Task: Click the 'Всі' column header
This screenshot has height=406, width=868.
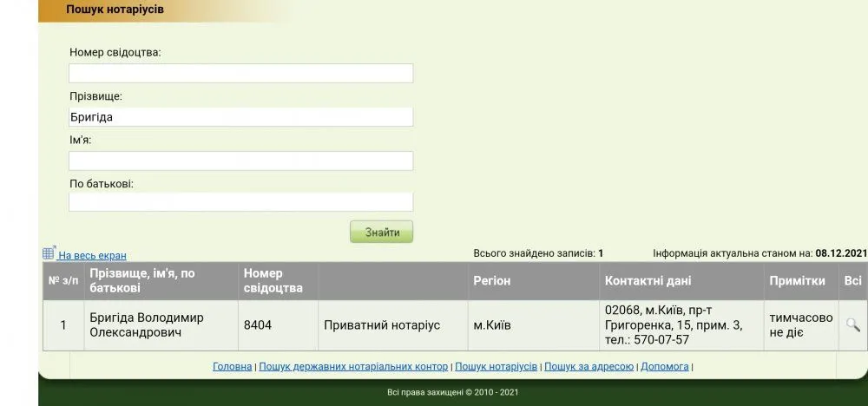Action: 852,281
